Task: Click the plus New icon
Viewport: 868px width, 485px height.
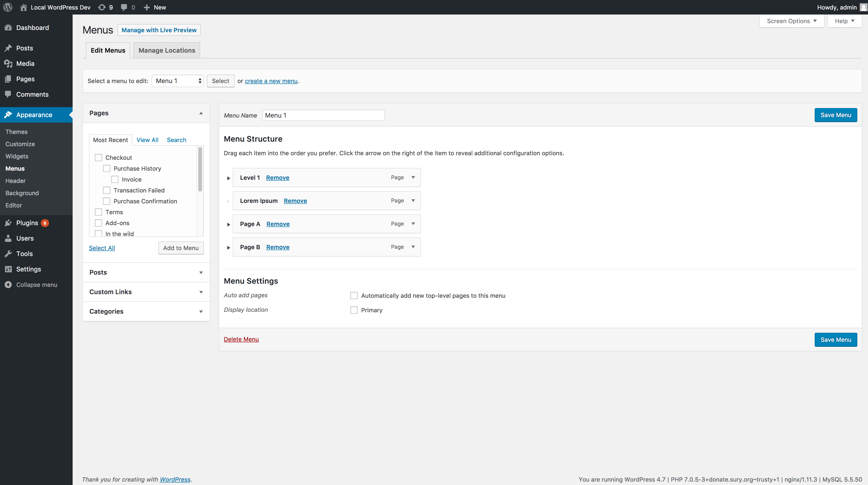Action: tap(147, 7)
